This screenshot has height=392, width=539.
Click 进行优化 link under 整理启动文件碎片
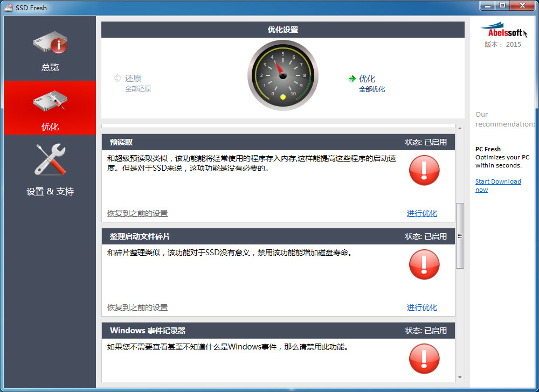point(421,307)
